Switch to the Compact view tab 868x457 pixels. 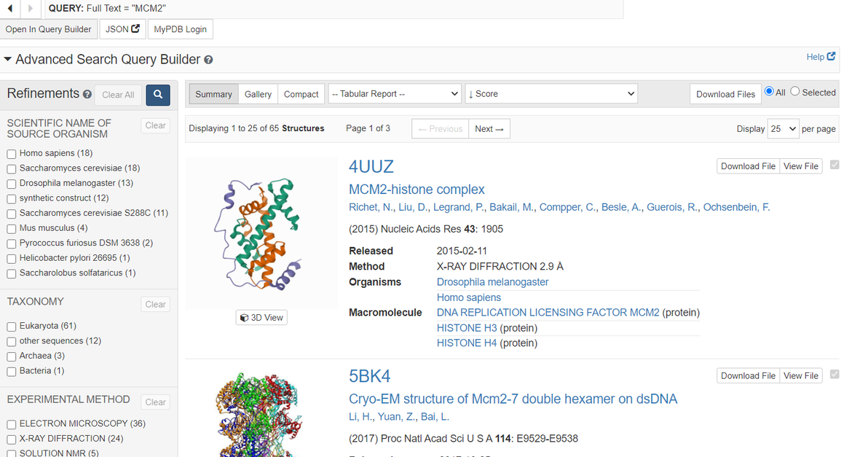point(301,94)
